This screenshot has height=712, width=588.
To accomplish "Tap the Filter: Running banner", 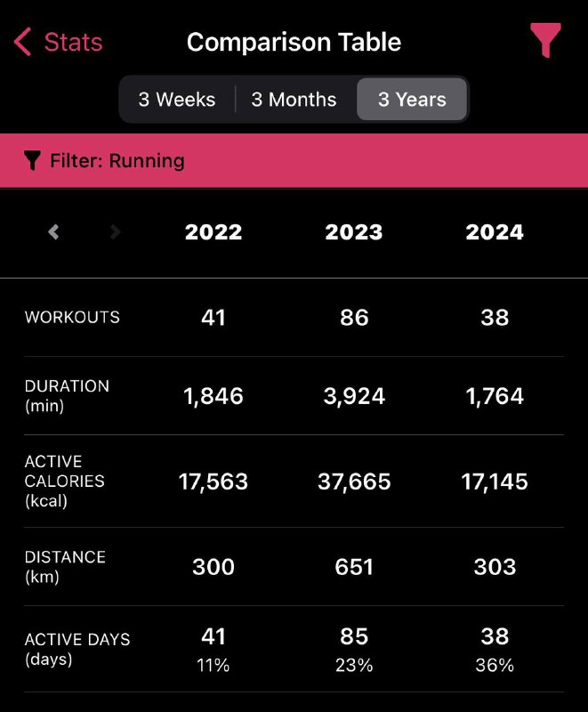I will click(x=294, y=161).
